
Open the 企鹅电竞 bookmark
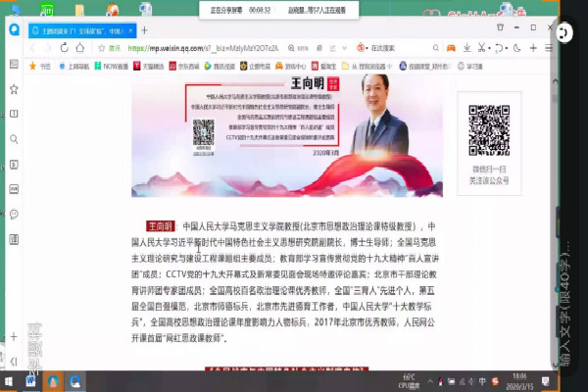coord(255,67)
